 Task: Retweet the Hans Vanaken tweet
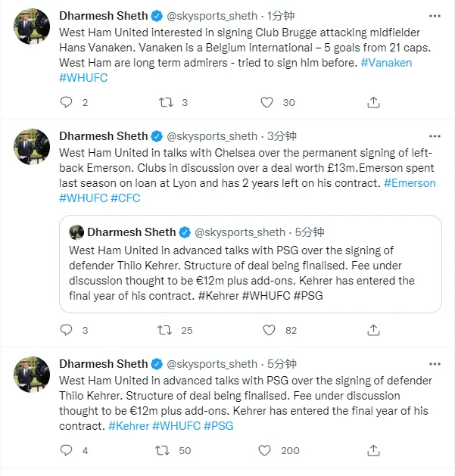point(164,103)
